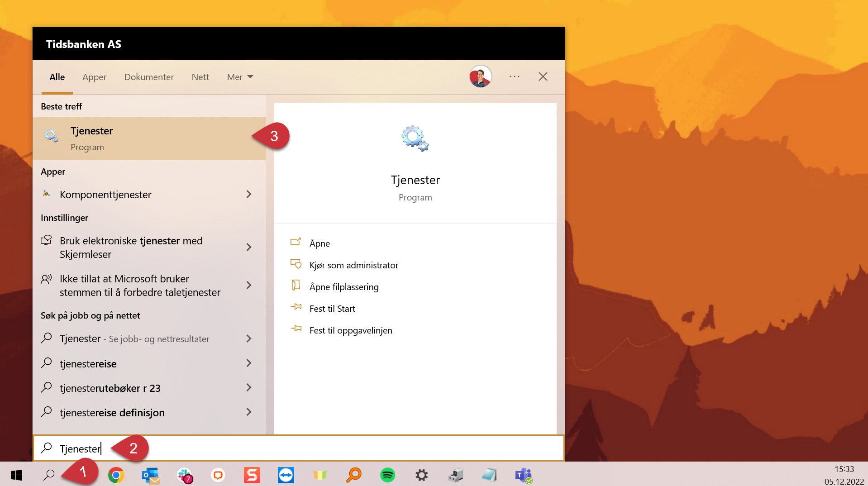Open the three-dots options menu
Screen dimensions: 868x486
click(x=515, y=76)
